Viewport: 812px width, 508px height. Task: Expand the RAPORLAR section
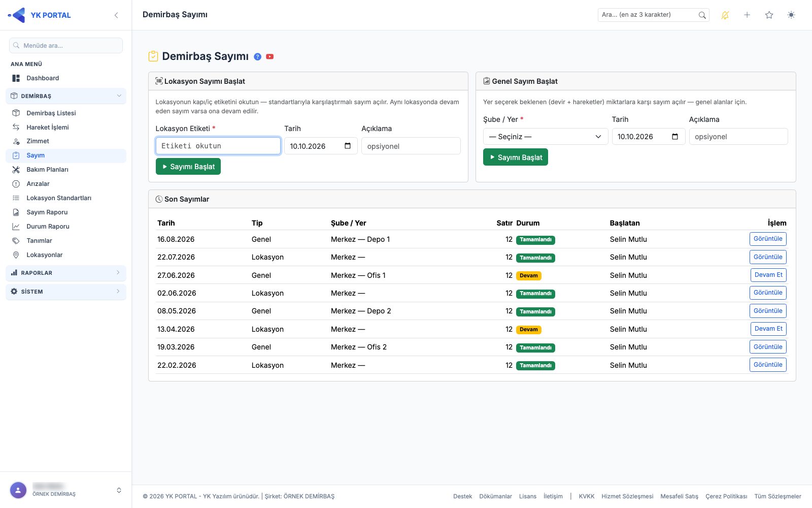point(66,273)
